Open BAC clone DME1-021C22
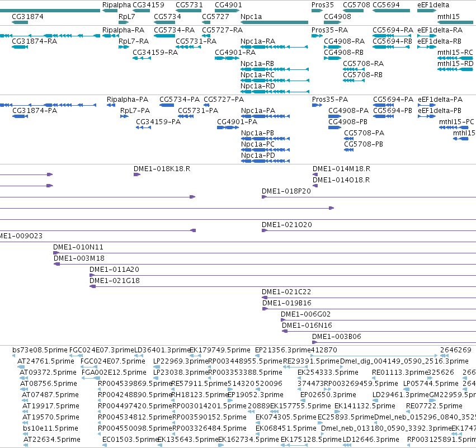The width and height of the screenshot is (476, 448). [x=286, y=292]
